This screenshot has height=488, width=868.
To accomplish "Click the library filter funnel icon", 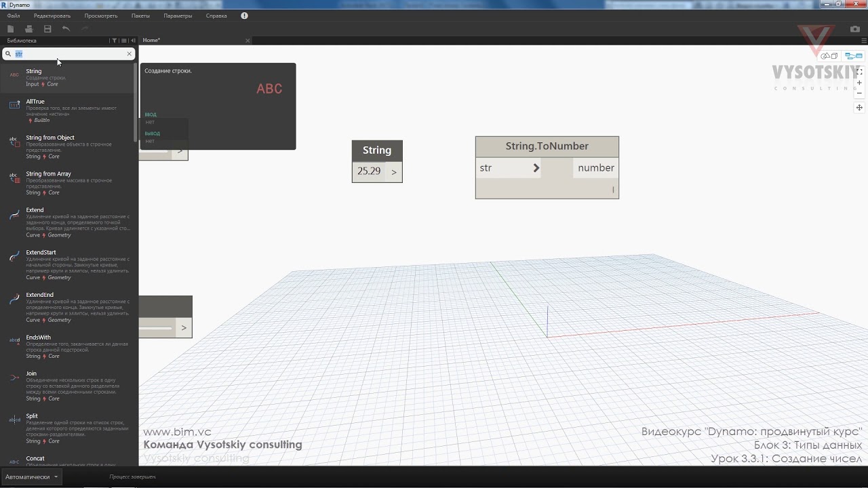I will coord(115,41).
